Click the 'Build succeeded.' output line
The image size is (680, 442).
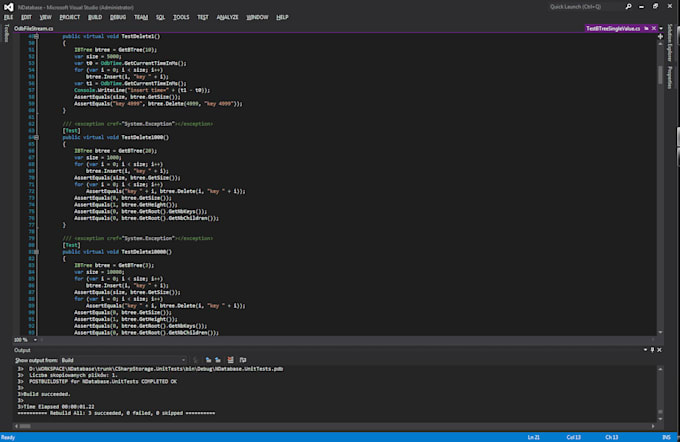coord(44,394)
